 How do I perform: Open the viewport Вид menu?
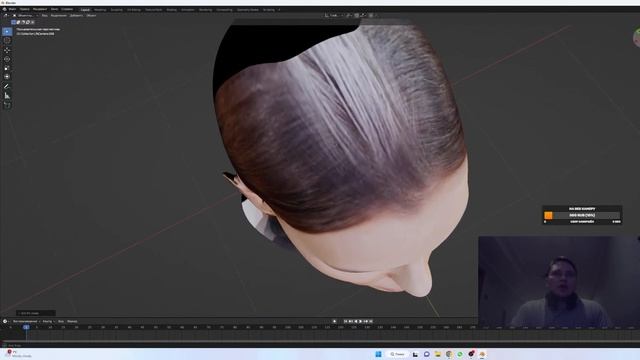pyautogui.click(x=44, y=16)
